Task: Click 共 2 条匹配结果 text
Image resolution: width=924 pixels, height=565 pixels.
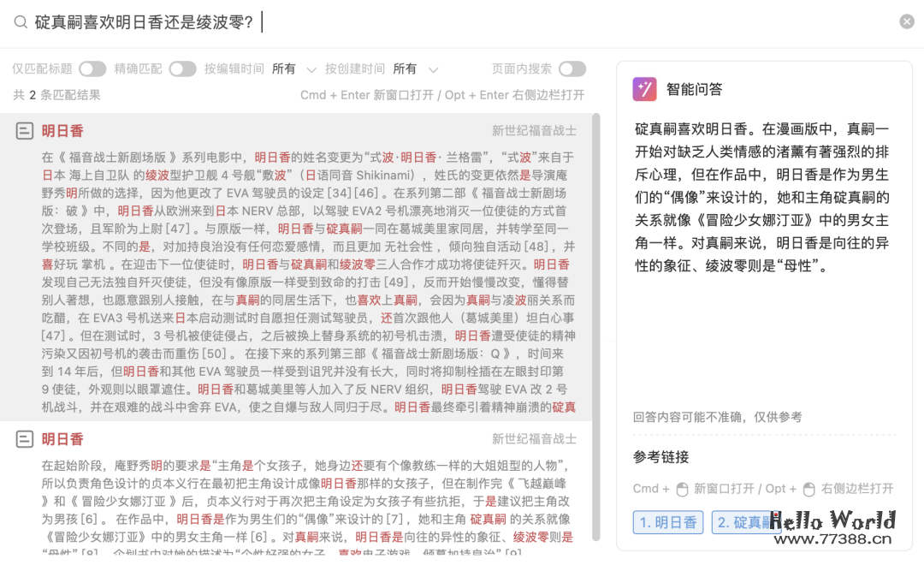Action: pyautogui.click(x=56, y=95)
